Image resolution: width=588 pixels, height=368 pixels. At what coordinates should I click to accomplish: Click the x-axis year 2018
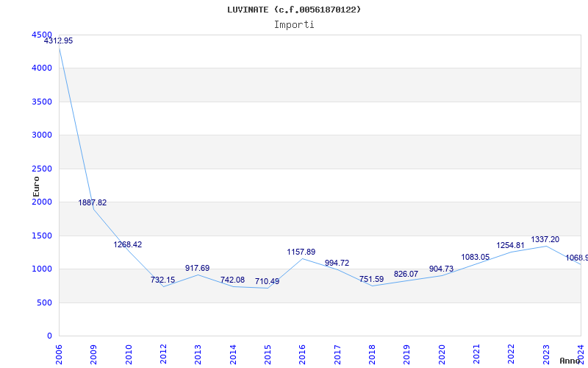point(372,355)
